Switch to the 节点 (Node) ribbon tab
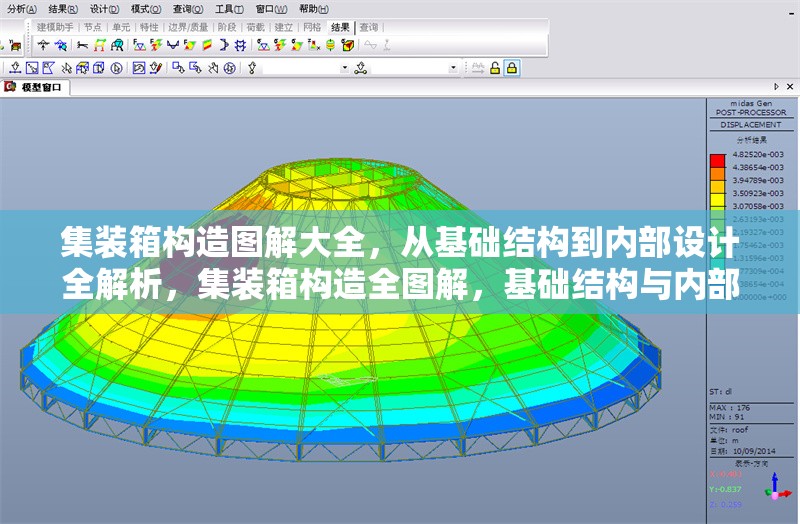The image size is (800, 524). pyautogui.click(x=92, y=27)
